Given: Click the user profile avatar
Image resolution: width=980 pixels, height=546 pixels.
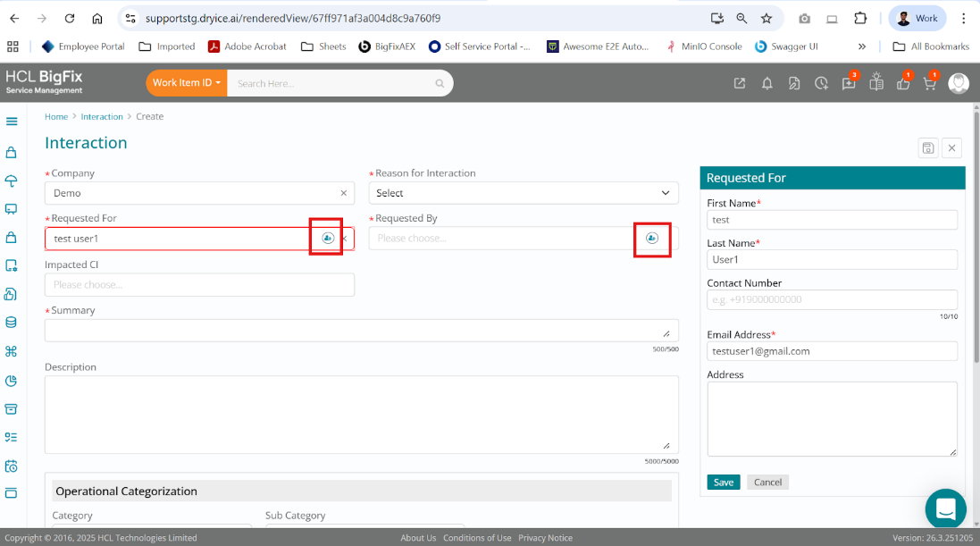Looking at the screenshot, I should pyautogui.click(x=959, y=83).
